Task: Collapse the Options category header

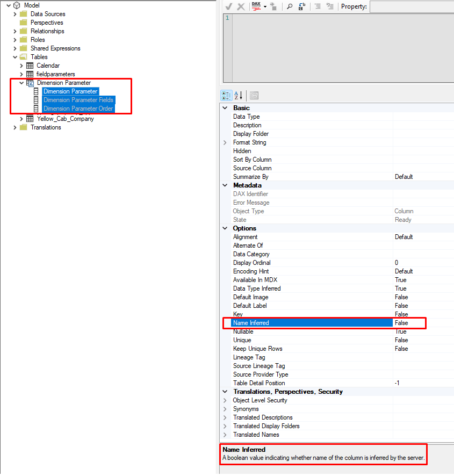Action: (x=225, y=228)
